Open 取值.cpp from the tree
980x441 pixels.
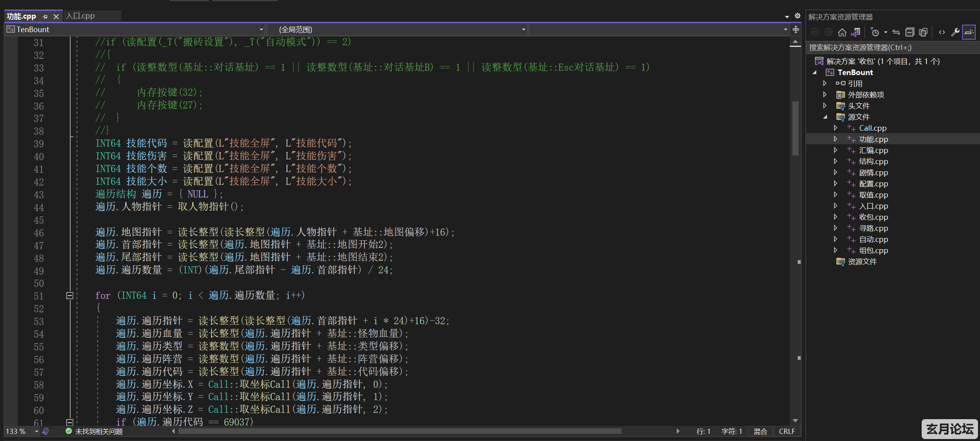click(873, 195)
